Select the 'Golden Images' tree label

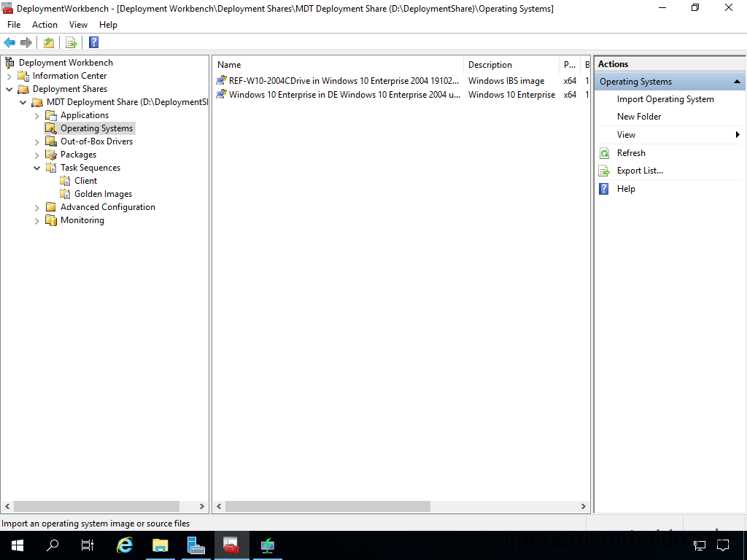click(103, 194)
